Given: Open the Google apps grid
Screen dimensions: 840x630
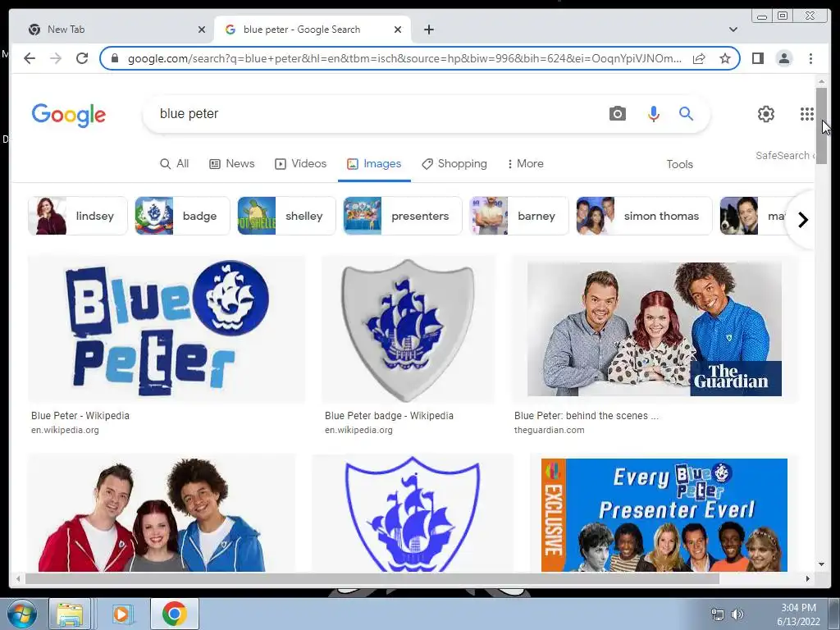Looking at the screenshot, I should [807, 113].
